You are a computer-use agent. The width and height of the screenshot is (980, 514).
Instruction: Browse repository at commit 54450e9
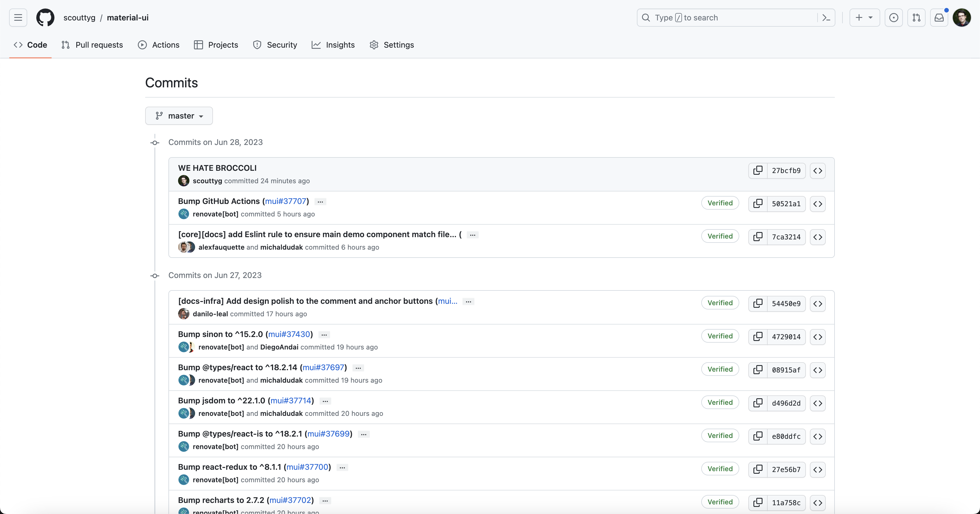pos(818,303)
